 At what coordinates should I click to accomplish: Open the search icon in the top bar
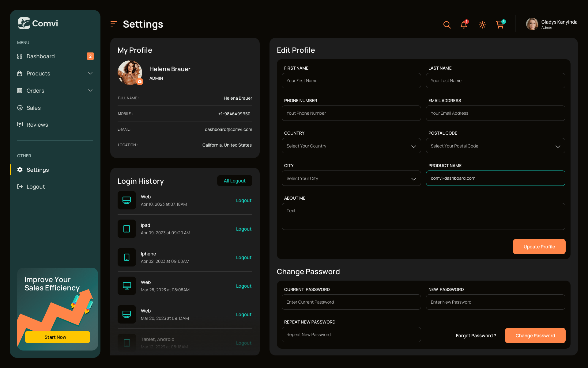click(x=447, y=25)
